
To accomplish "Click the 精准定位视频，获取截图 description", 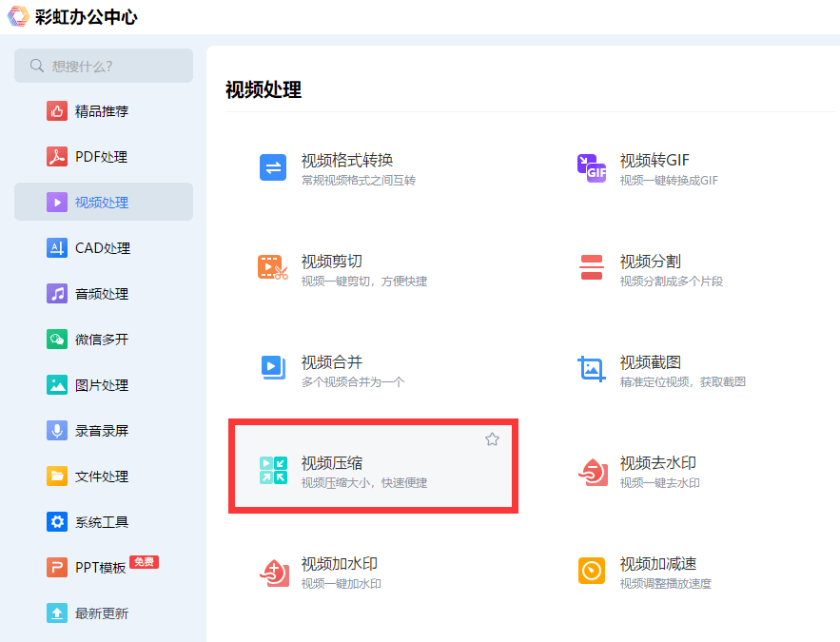I will pos(682,381).
